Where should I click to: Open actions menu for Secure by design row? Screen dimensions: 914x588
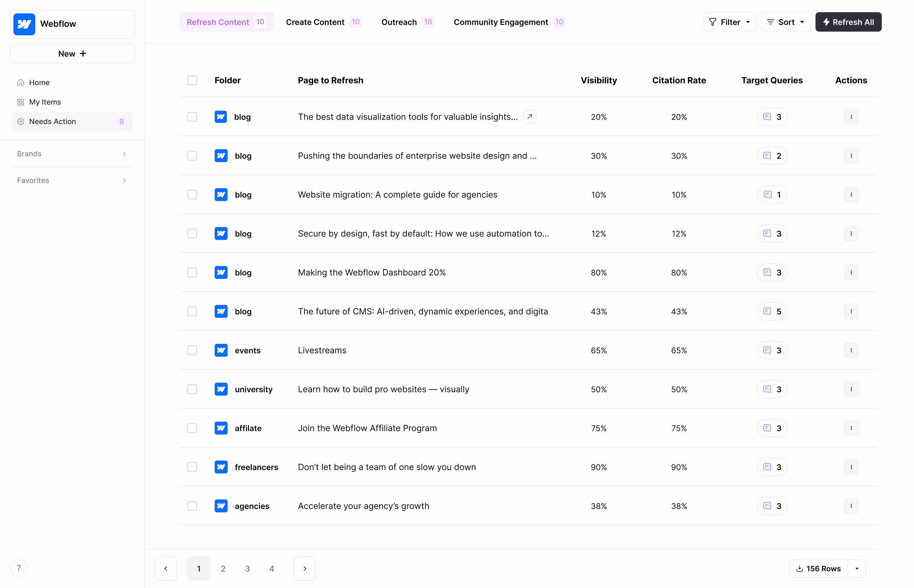click(x=851, y=234)
